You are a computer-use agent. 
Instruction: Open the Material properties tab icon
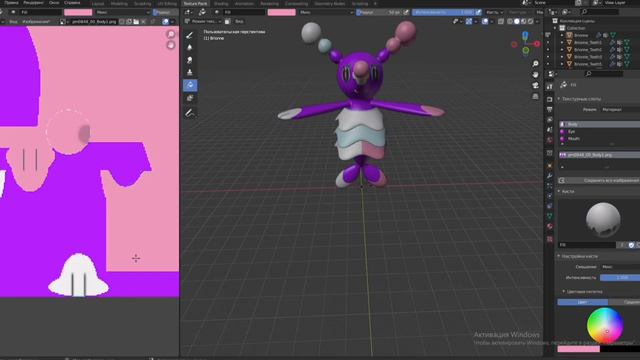coord(549,226)
